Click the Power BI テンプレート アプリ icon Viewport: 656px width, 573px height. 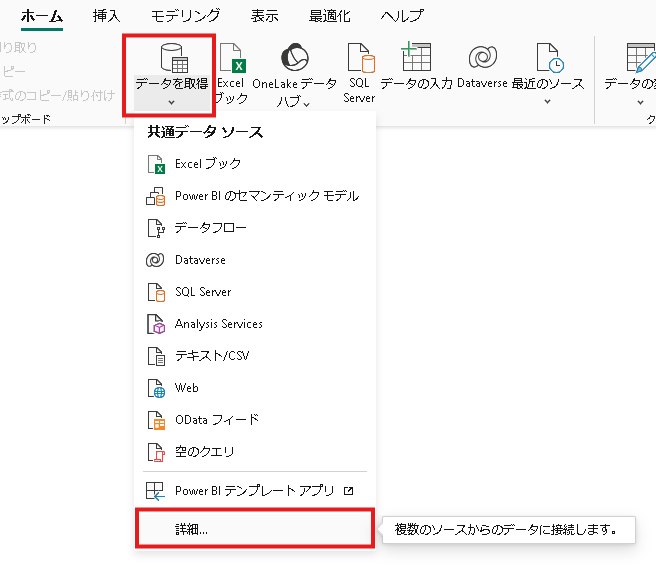click(x=155, y=491)
